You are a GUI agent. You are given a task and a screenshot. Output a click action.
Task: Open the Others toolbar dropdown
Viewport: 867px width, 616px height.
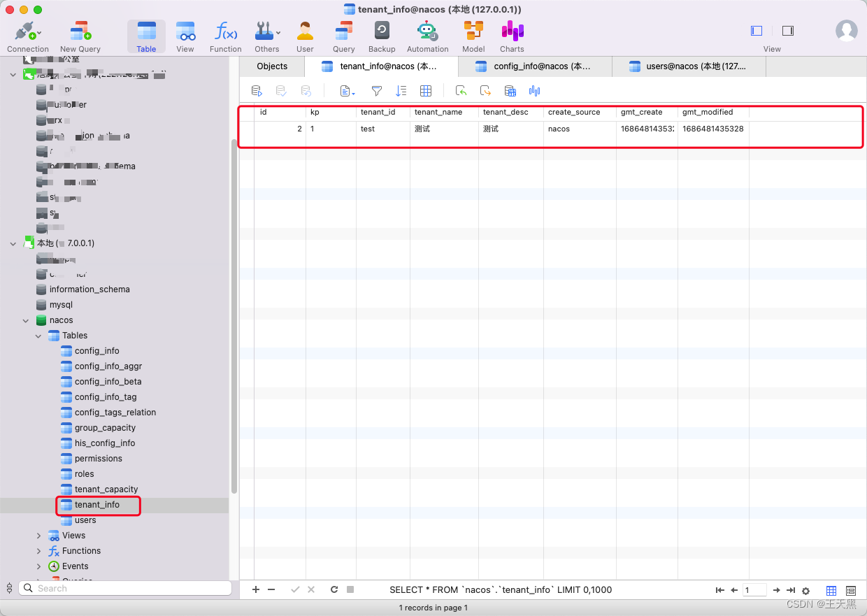267,36
